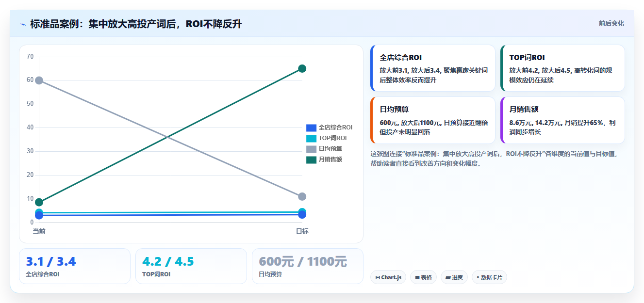Select the 全店综合ROI data point at 目标
Screen dimensions: 644x303
302,215
